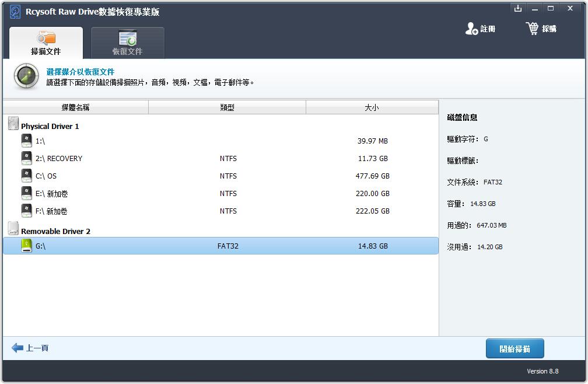Sort by 類型 column header
Viewport: 588px width, 384px height.
[x=227, y=107]
